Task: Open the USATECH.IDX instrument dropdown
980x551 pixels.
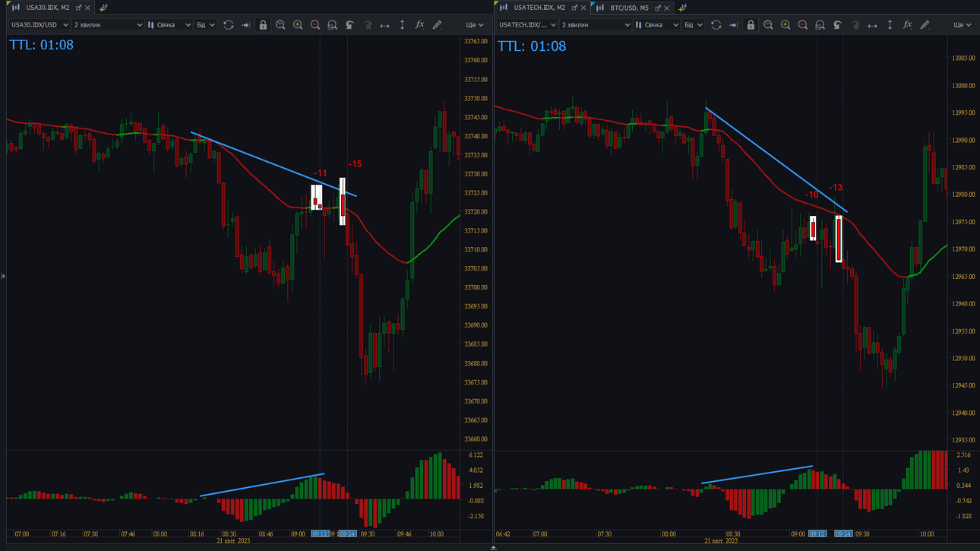Action: 527,25
